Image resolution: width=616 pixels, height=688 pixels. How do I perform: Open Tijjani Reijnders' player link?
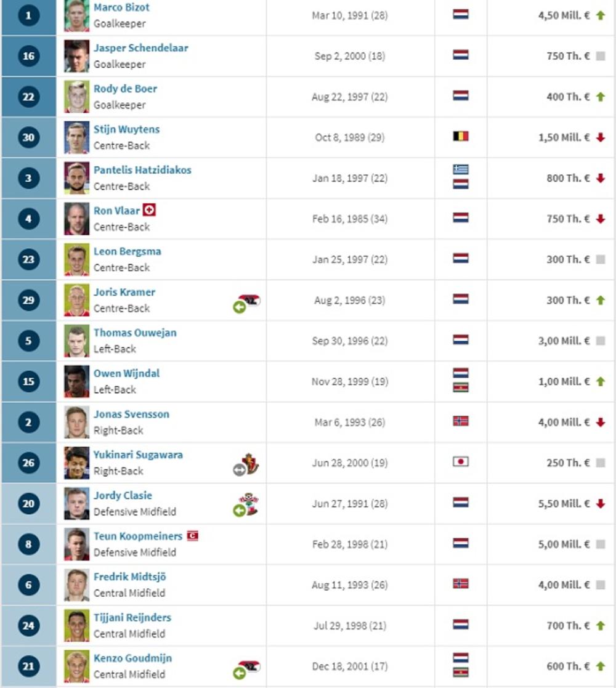(132, 617)
